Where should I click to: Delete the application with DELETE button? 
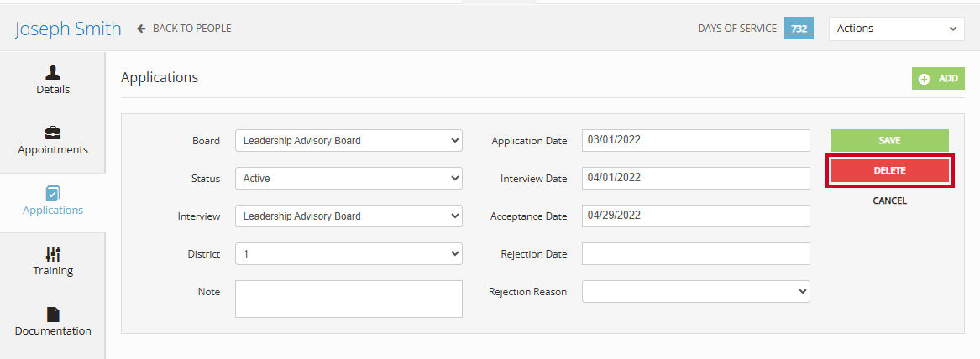(889, 170)
